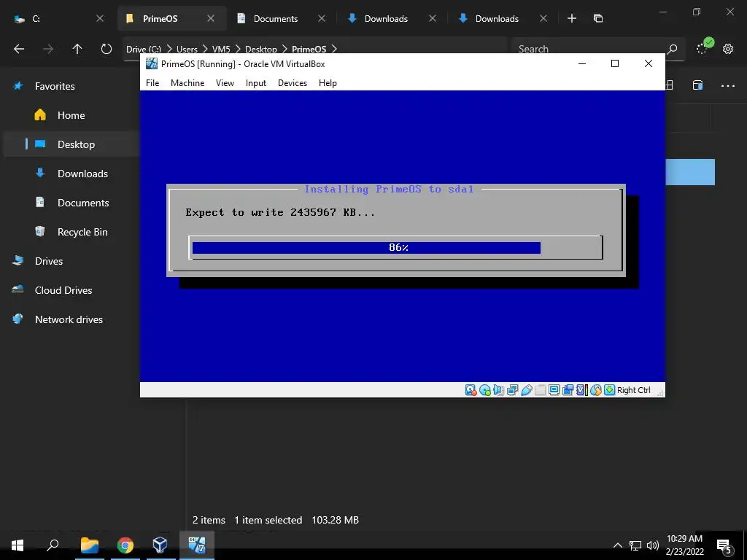
Task: Click VM5 in the address breadcrumb
Action: click(x=221, y=49)
